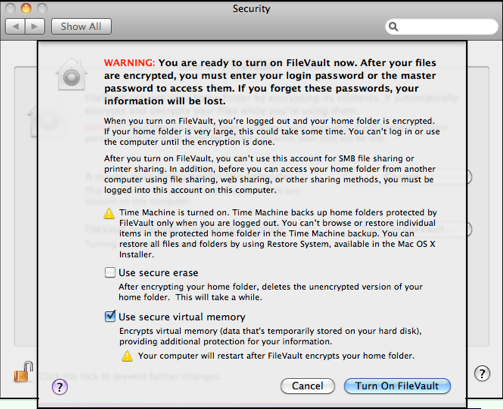Click Turn On FileVault
Viewport: 503px width, 409px height.
tap(397, 386)
